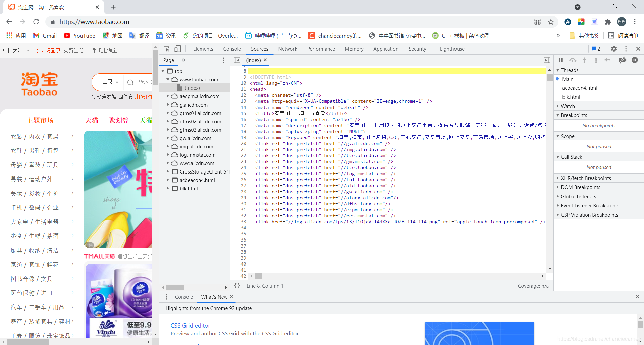Bookmark this page with star icon
Image resolution: width=644 pixels, height=345 pixels.
551,22
